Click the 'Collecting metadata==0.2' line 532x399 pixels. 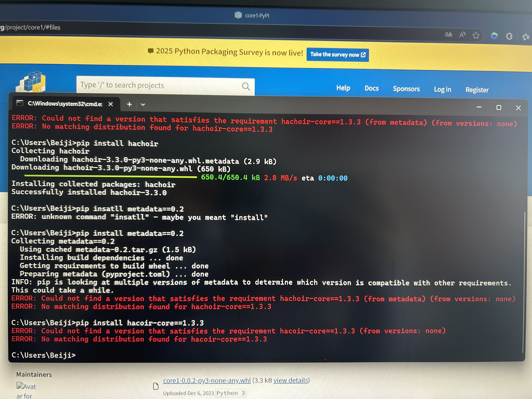63,241
